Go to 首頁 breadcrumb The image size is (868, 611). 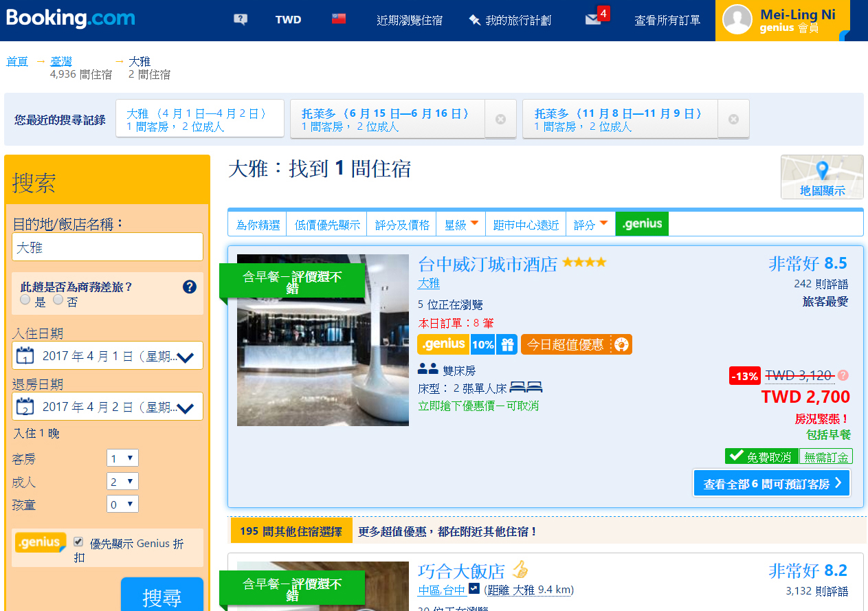click(x=17, y=62)
